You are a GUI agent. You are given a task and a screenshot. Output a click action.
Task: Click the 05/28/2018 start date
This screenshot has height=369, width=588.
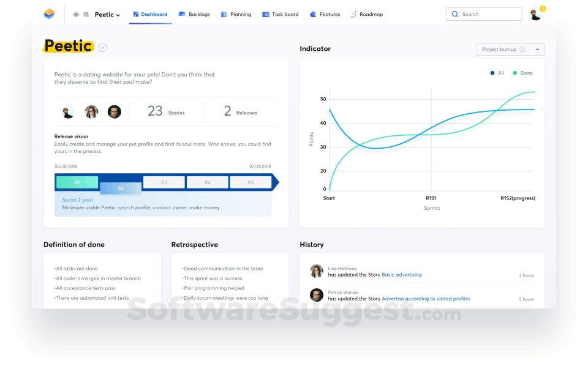(66, 166)
